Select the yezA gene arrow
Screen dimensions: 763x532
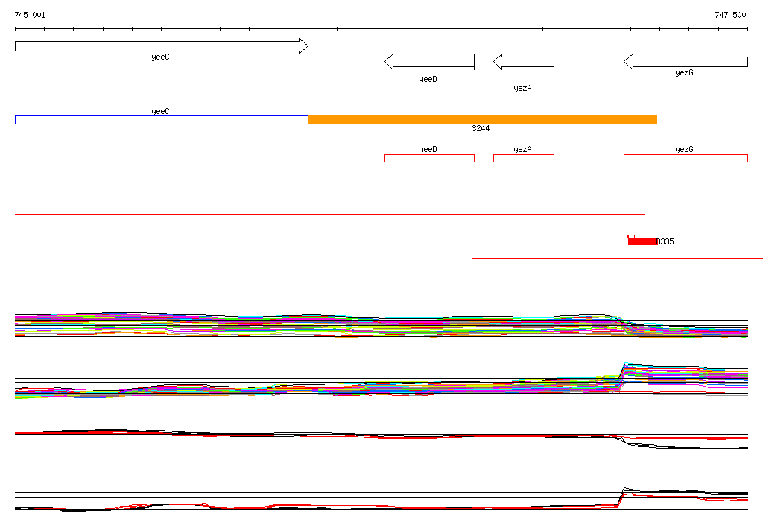click(524, 62)
